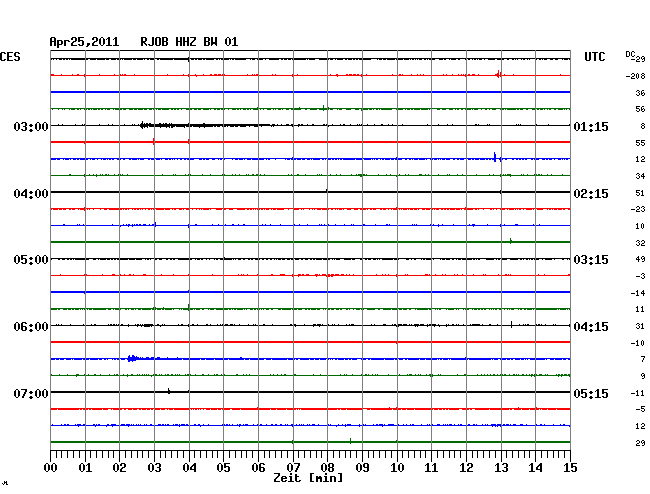Select black spike on 06:00 trace near minute 13
Image resolution: width=650 pixels, height=494 pixels.
pyautogui.click(x=511, y=324)
